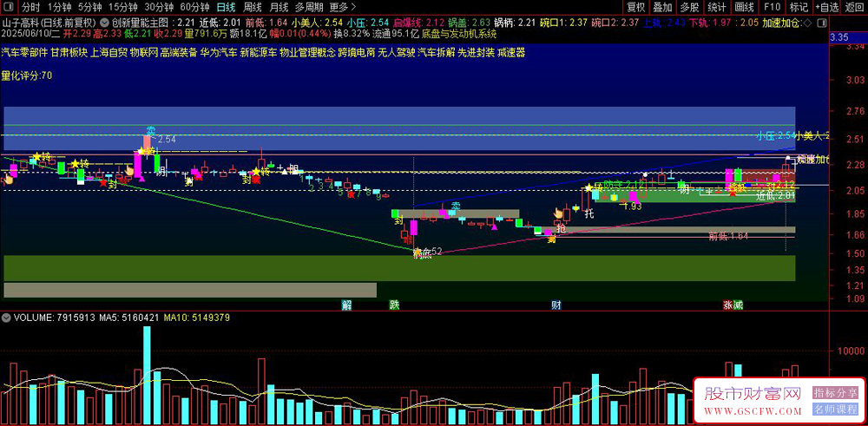Image resolution: width=868 pixels, height=426 pixels.
Task: Click the diamond symbol after 加速加仓
Action: tap(806, 23)
